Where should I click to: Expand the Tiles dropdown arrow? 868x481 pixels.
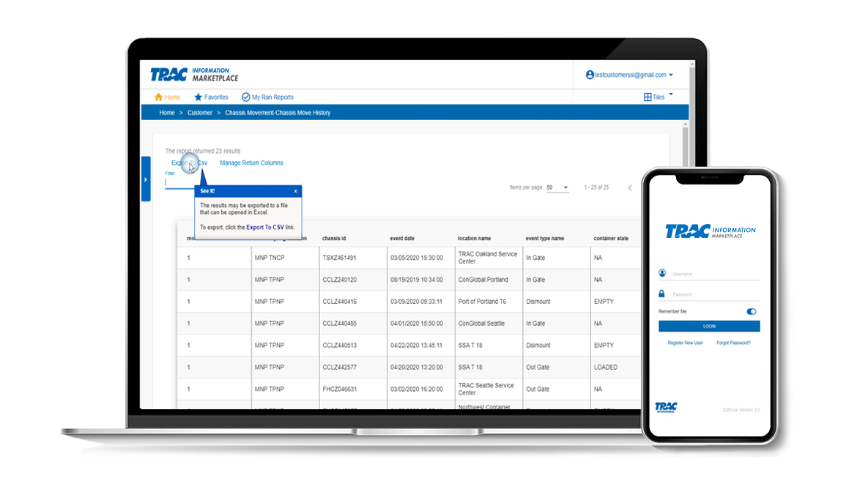click(x=670, y=95)
